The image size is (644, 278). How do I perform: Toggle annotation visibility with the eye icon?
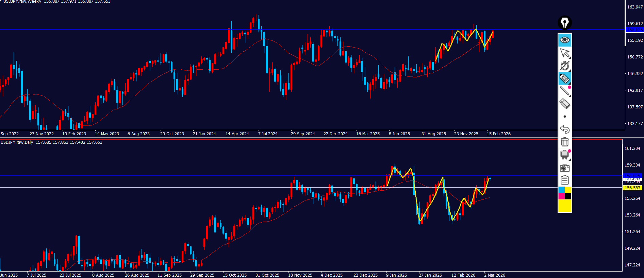coord(564,40)
